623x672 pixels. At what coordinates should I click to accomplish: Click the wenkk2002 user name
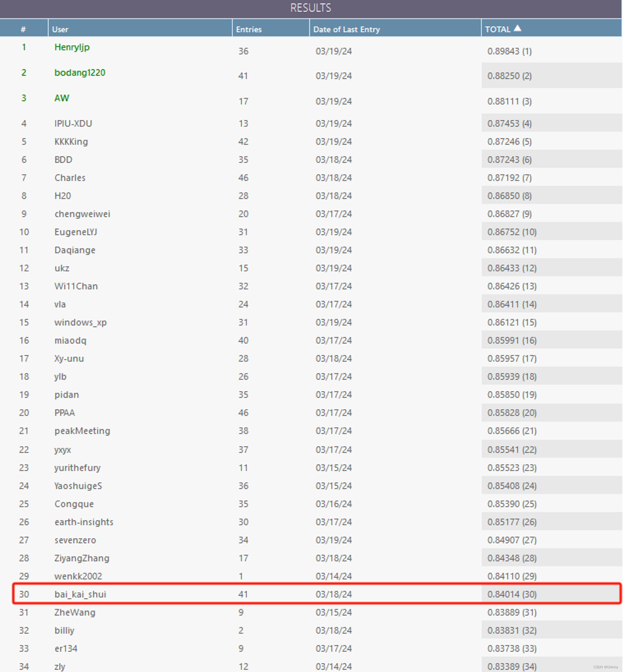[78, 576]
